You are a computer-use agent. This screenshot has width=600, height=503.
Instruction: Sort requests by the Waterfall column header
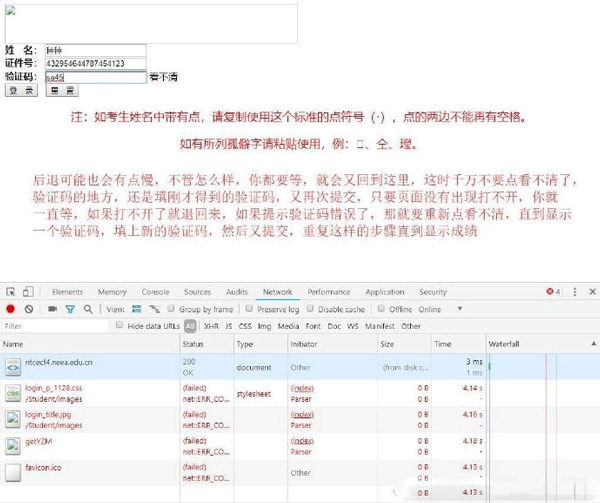click(505, 344)
